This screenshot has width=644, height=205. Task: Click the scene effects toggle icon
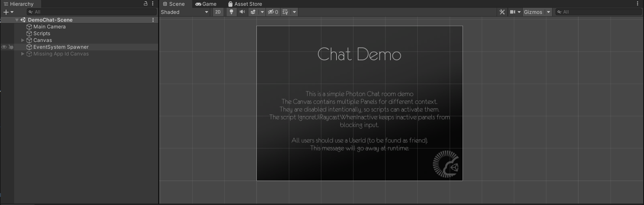click(253, 12)
